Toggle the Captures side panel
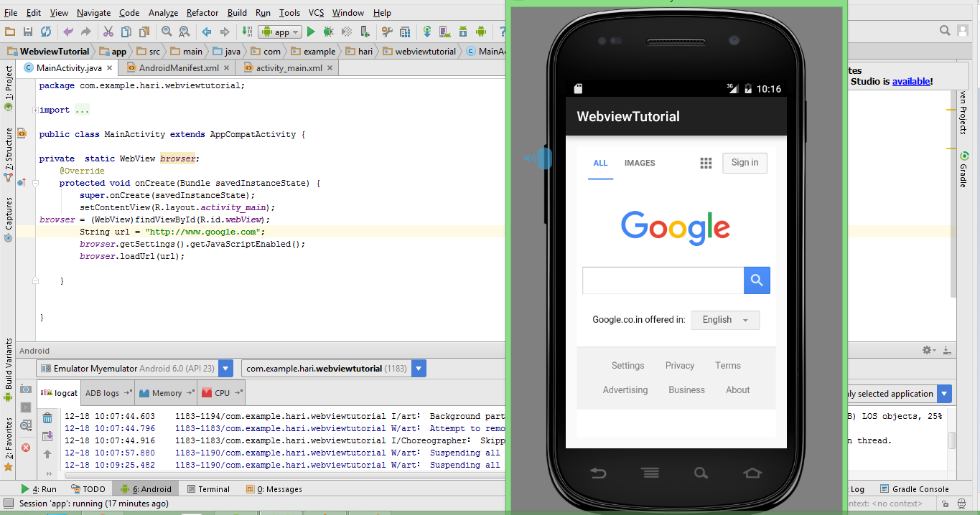Image resolution: width=980 pixels, height=515 pixels. 9,219
